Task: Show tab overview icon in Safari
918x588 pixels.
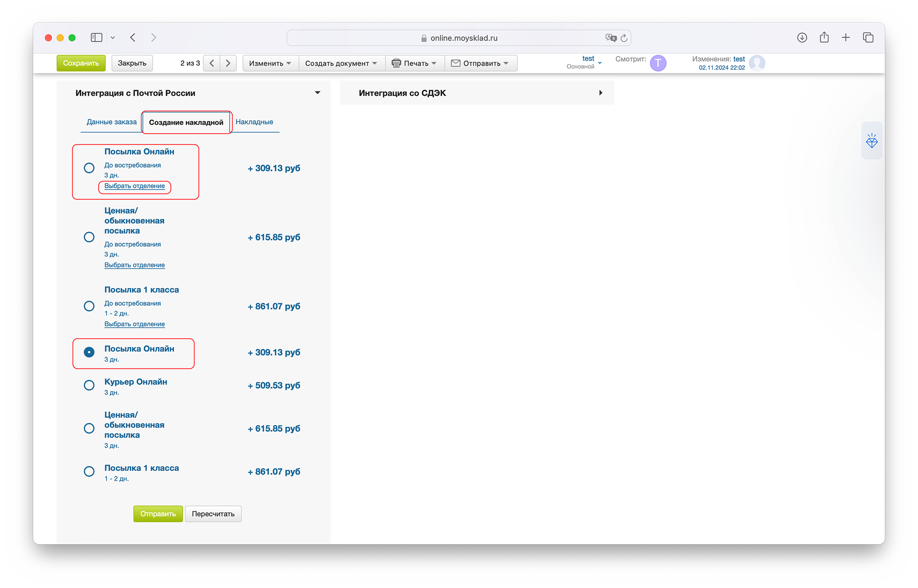Action: pyautogui.click(x=868, y=38)
